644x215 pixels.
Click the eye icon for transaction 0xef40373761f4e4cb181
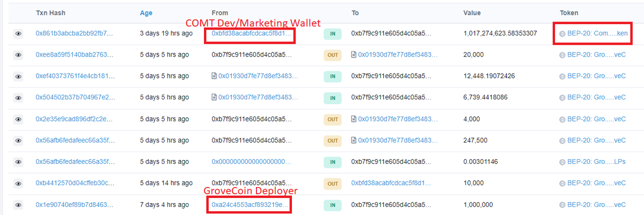[18, 76]
